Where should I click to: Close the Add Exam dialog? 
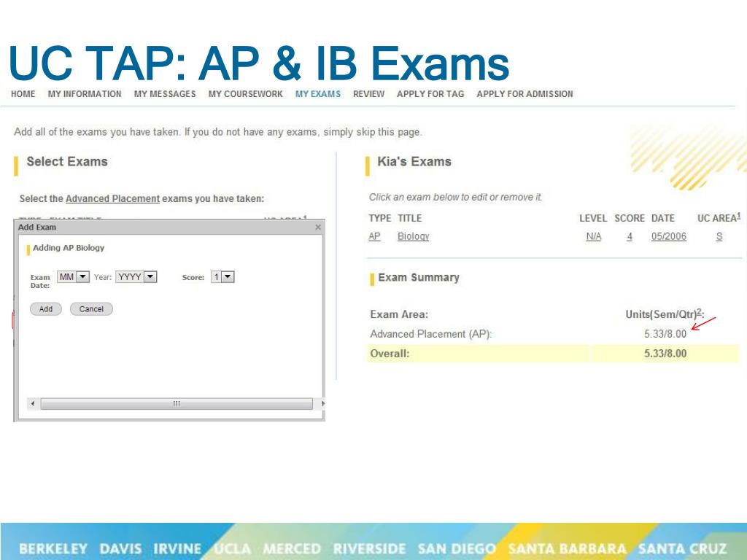click(318, 227)
